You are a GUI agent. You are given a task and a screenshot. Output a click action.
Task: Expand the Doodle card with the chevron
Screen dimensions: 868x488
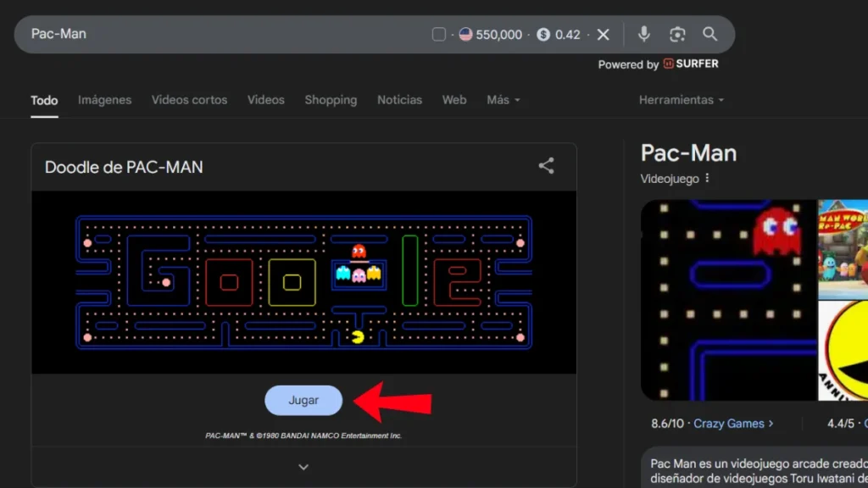303,467
